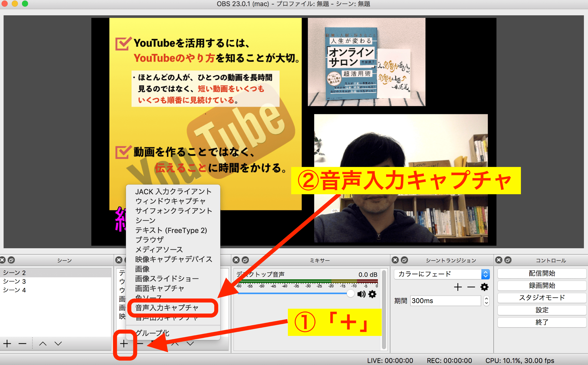This screenshot has height=365, width=588.
Task: Enable スタジオモード
Action: (542, 298)
